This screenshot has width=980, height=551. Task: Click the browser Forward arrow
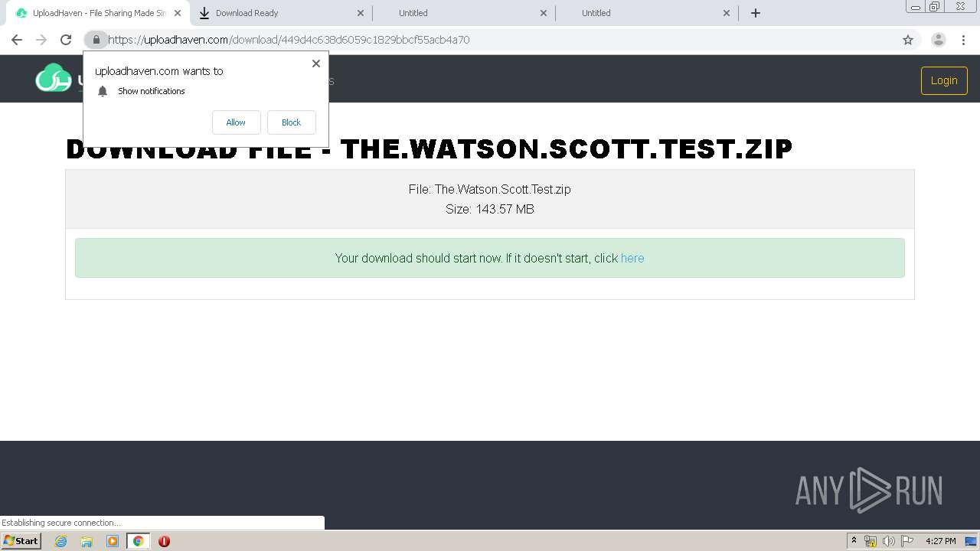click(41, 40)
